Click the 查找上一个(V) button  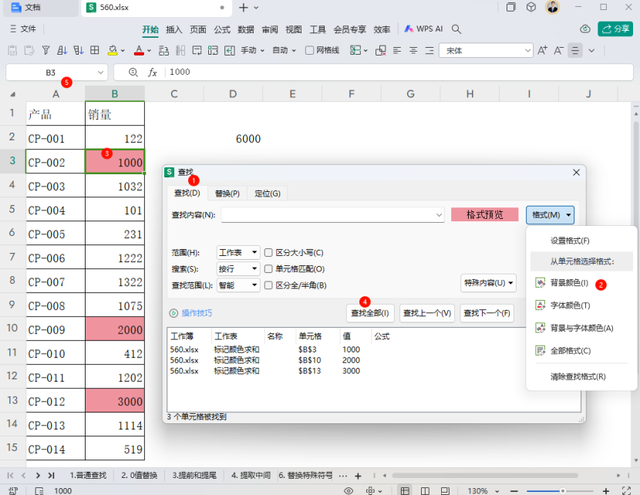(x=427, y=313)
